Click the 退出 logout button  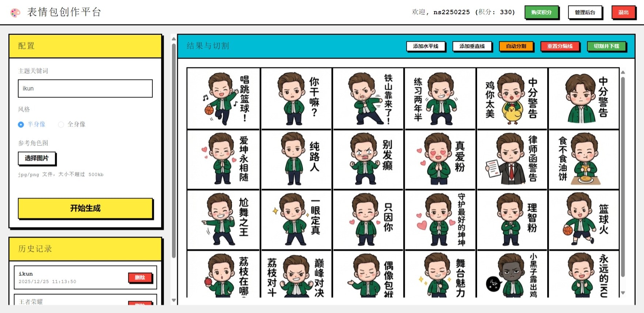[x=623, y=12]
